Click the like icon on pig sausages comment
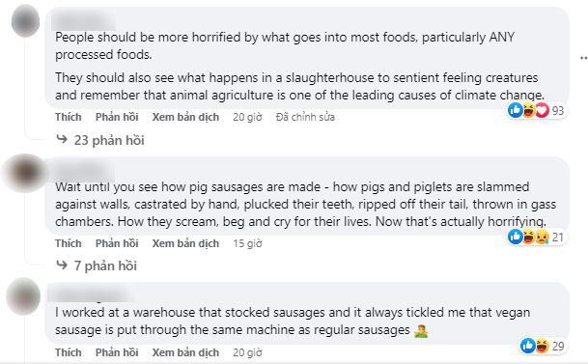 point(516,237)
